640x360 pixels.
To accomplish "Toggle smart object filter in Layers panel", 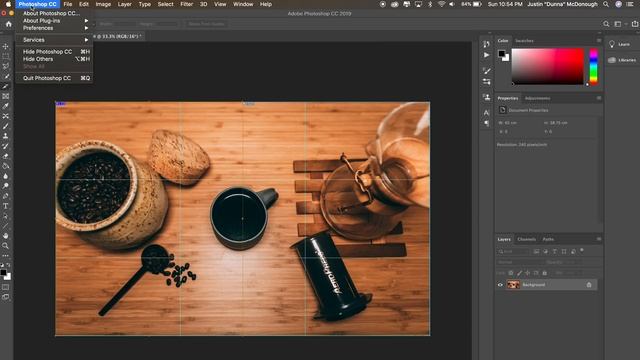I will 573,251.
